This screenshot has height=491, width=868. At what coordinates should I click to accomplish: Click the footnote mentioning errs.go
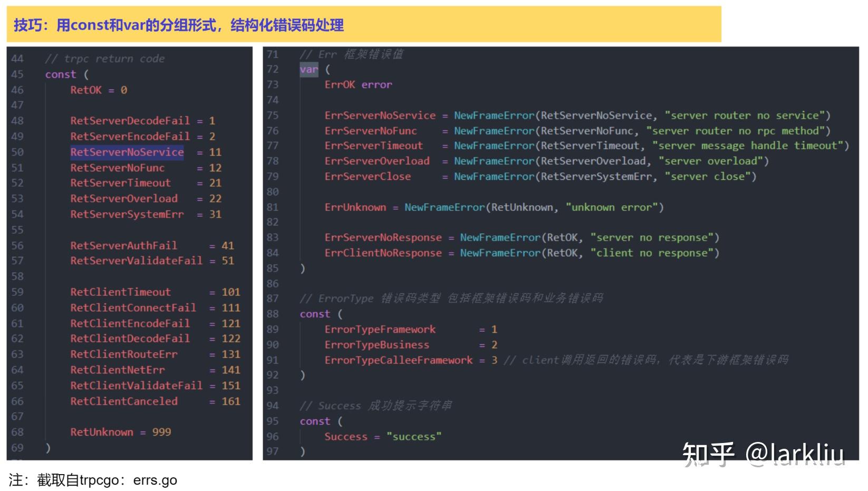[93, 480]
